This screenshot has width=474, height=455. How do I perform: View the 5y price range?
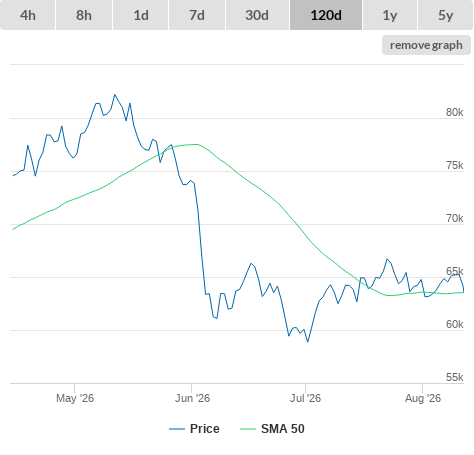(x=446, y=15)
